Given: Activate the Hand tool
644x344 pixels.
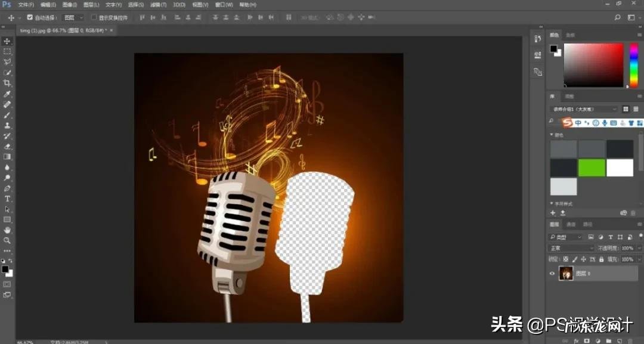Looking at the screenshot, I should click(7, 230).
